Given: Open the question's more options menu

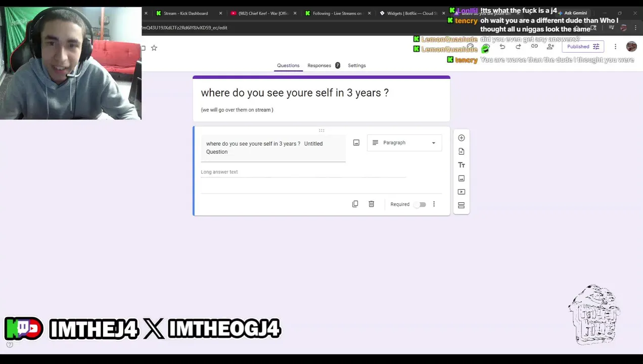Looking at the screenshot, I should (x=434, y=204).
